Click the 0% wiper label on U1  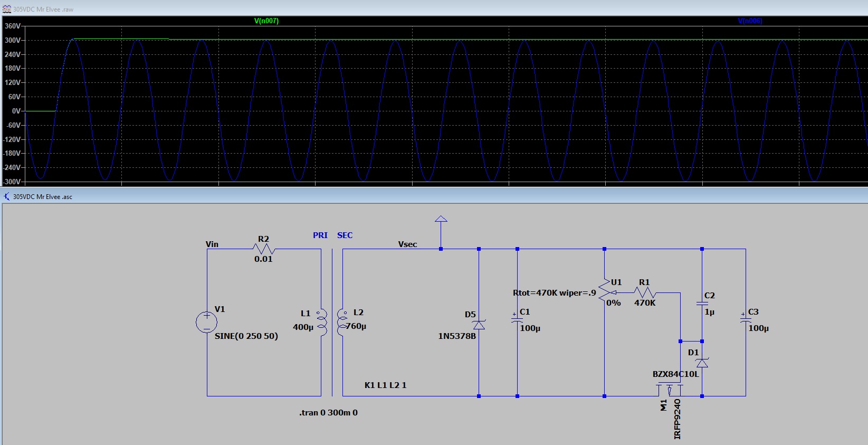[614, 303]
